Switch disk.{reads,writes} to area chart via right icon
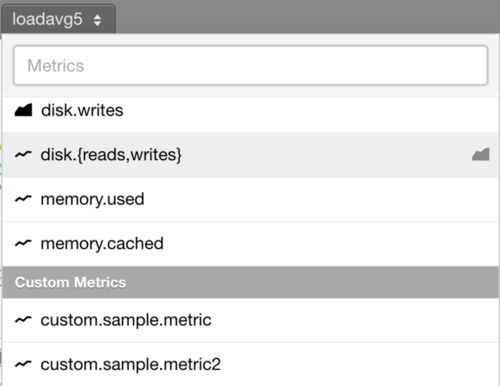This screenshot has width=500, height=386. [481, 154]
